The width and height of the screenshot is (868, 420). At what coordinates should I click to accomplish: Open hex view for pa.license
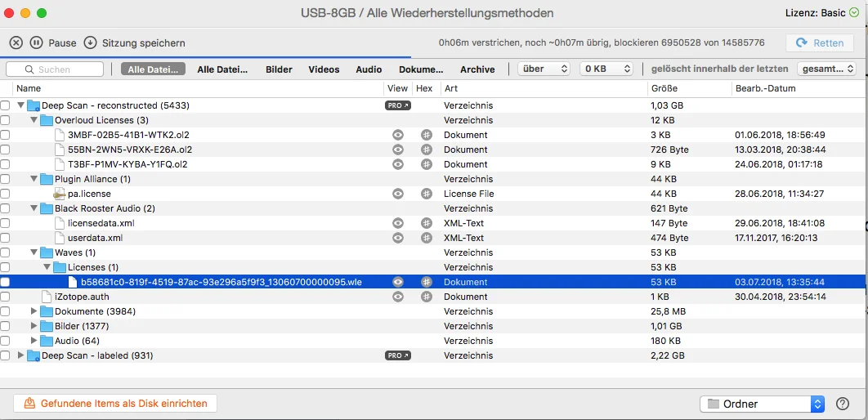(426, 194)
